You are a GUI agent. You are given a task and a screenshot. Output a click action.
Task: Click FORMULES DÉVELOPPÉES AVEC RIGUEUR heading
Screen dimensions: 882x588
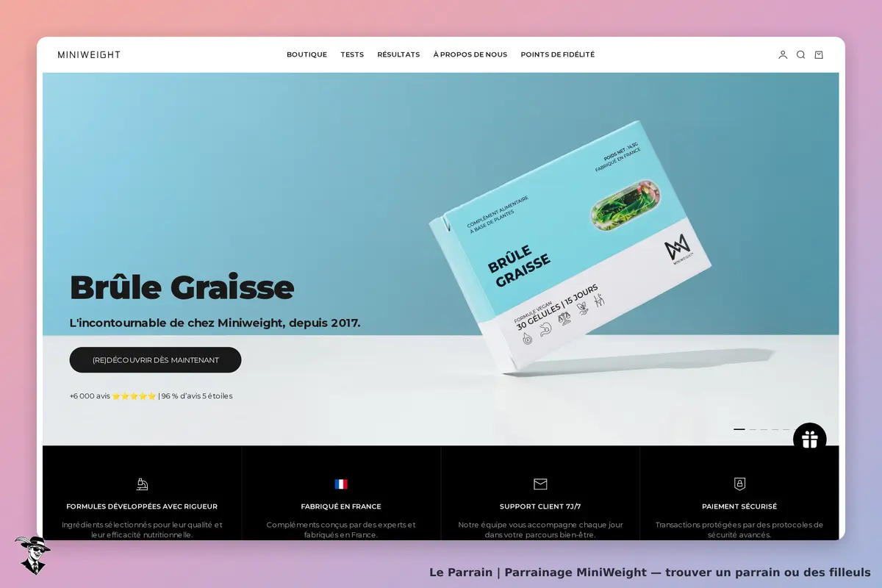[142, 506]
